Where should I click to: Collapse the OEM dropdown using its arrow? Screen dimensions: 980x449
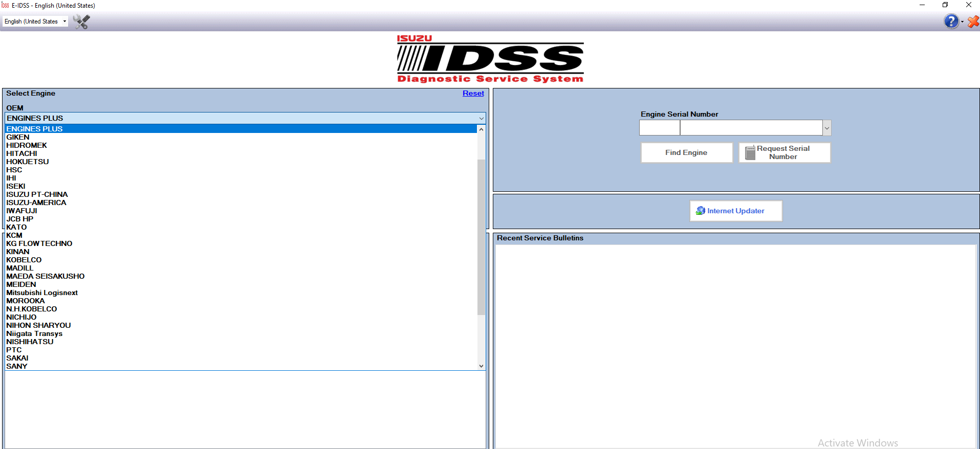pos(481,119)
